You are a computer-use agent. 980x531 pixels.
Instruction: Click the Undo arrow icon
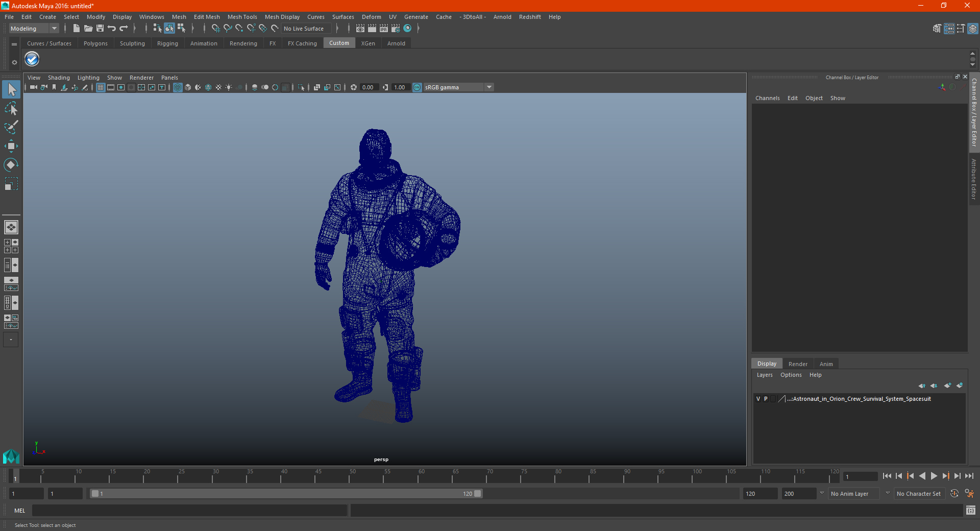[x=112, y=29]
